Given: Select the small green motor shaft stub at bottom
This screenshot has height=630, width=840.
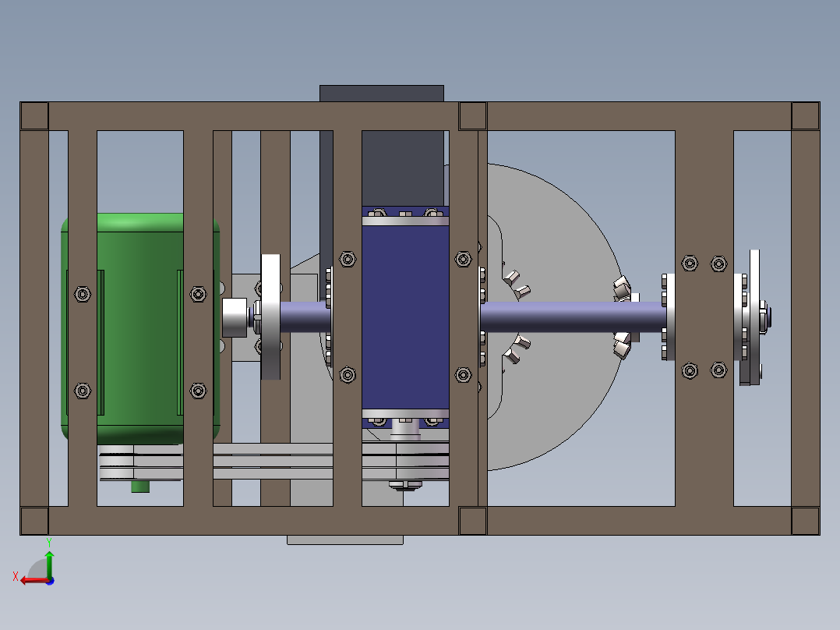Looking at the screenshot, I should point(140,487).
